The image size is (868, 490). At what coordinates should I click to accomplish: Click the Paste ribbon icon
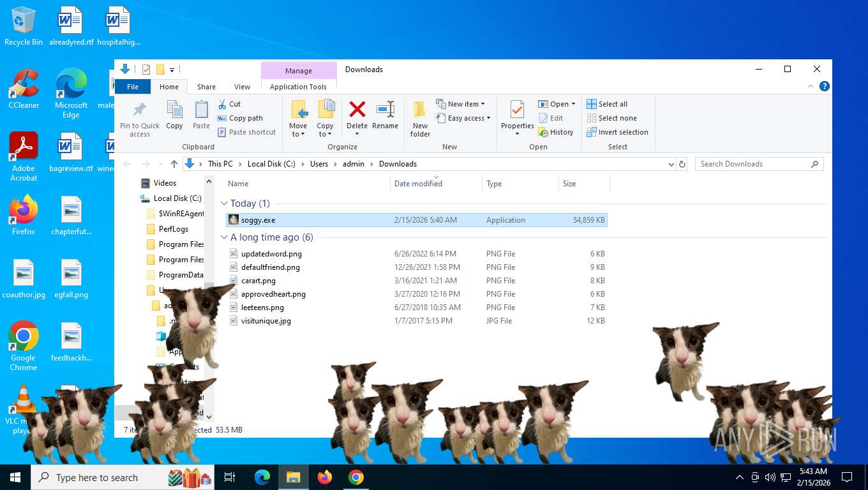point(201,115)
